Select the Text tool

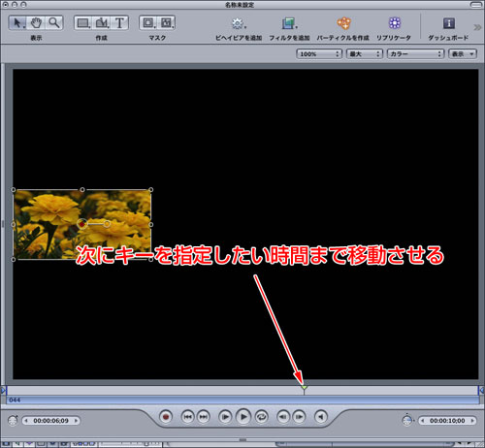click(x=119, y=23)
